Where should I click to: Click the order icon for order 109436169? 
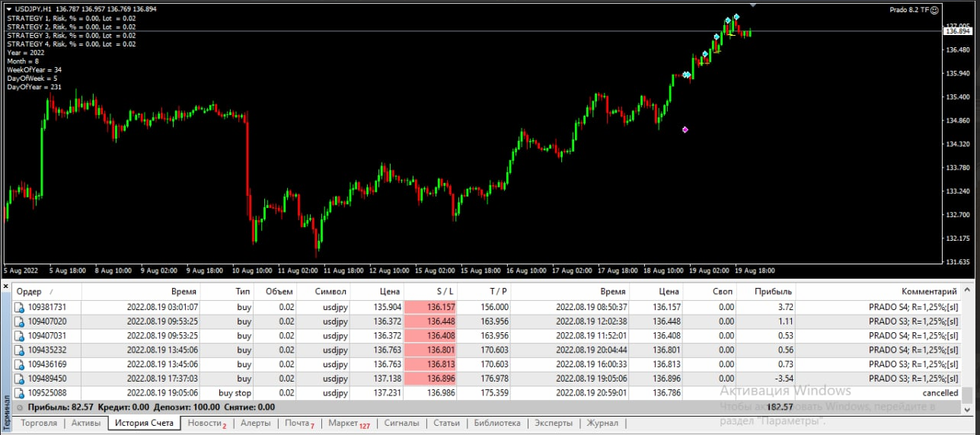[x=20, y=365]
